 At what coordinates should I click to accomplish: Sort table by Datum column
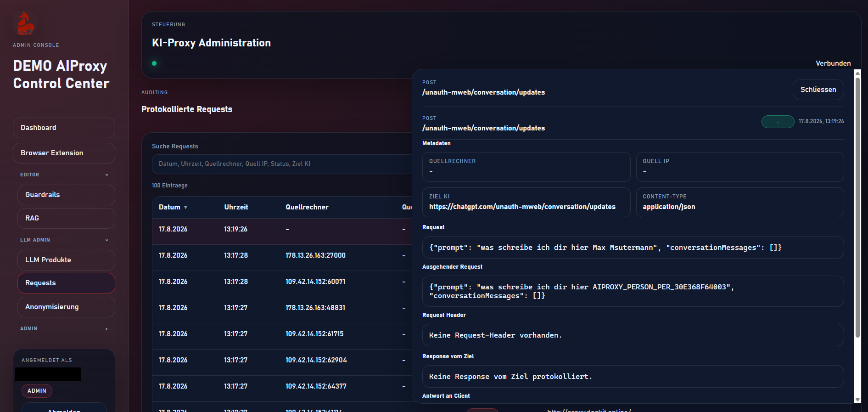pos(173,207)
